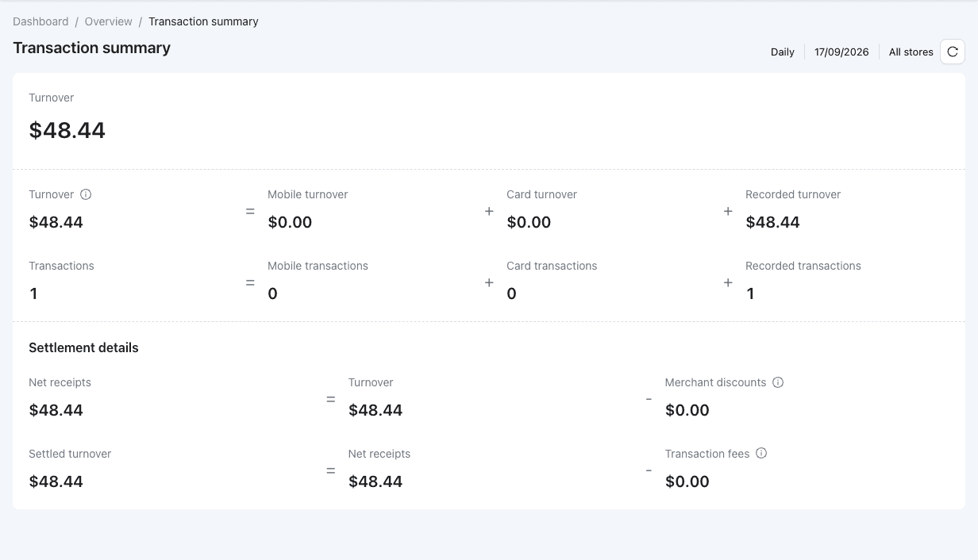This screenshot has height=560, width=978.
Task: Open the 17/09/2026 date picker
Action: 841,52
